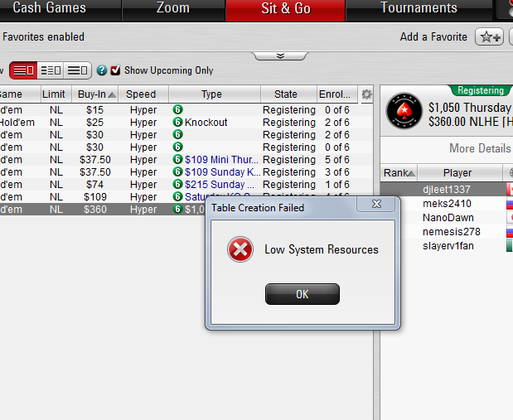Viewport: 513px width, 420px height.
Task: Select the third compact view mode icon
Action: point(78,70)
